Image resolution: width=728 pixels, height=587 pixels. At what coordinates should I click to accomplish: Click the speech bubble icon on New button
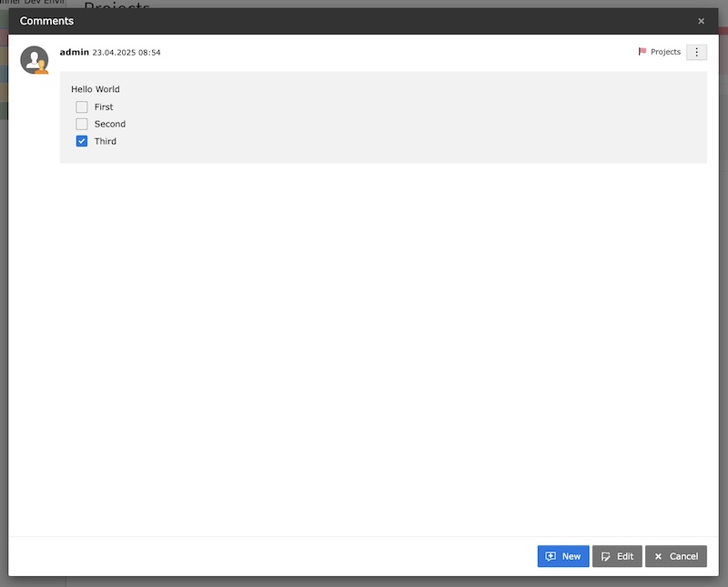pyautogui.click(x=551, y=556)
